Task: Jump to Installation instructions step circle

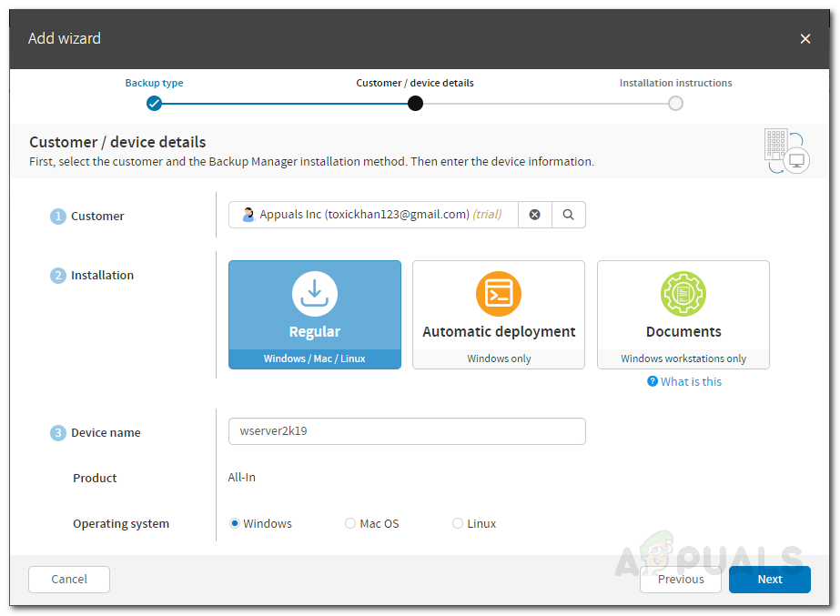Action: [675, 104]
